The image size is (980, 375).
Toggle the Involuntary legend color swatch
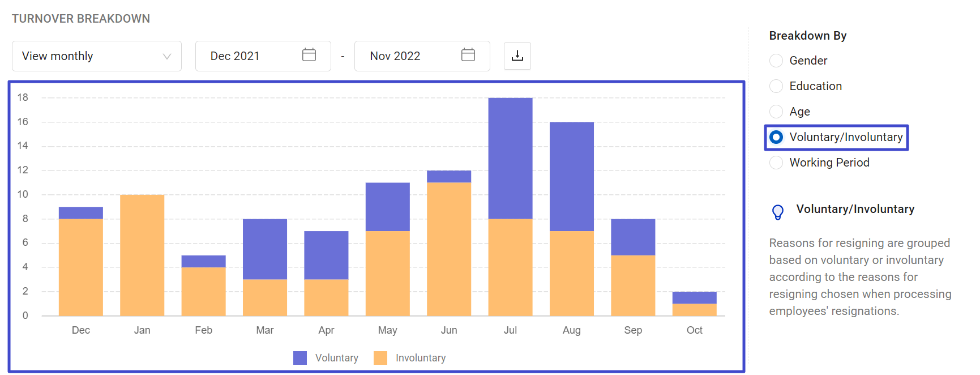380,358
